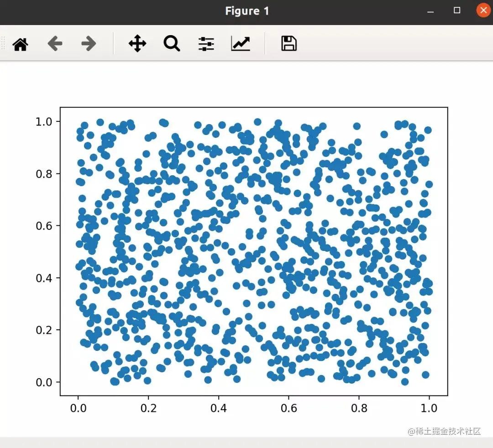This screenshot has width=493, height=448.
Task: Maximize the Figure 1 window
Action: pos(457,10)
